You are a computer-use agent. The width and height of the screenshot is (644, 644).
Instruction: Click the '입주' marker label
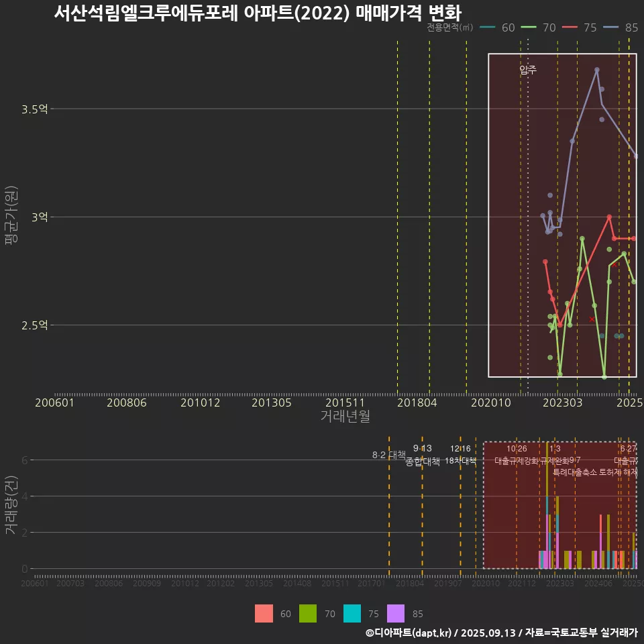[x=528, y=70]
